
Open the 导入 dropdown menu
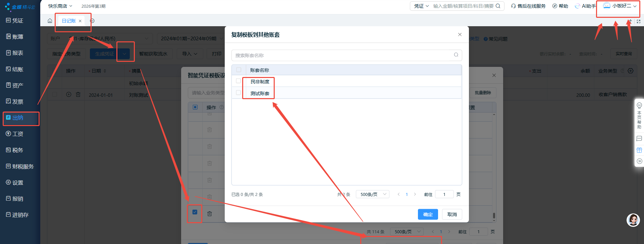(x=190, y=54)
